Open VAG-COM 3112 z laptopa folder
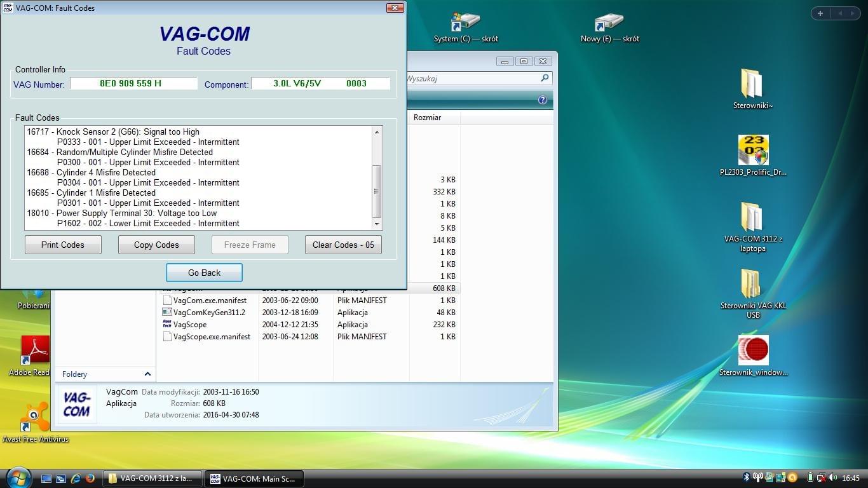Screen dimensions: 868x488 click(753, 227)
